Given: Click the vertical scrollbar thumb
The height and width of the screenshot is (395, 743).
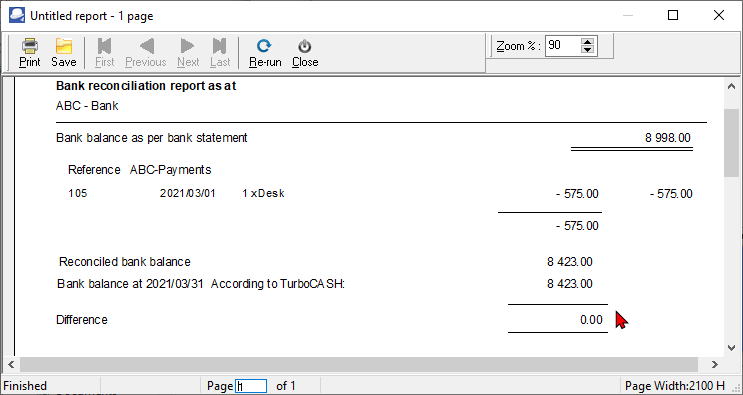Looking at the screenshot, I should click(731, 143).
